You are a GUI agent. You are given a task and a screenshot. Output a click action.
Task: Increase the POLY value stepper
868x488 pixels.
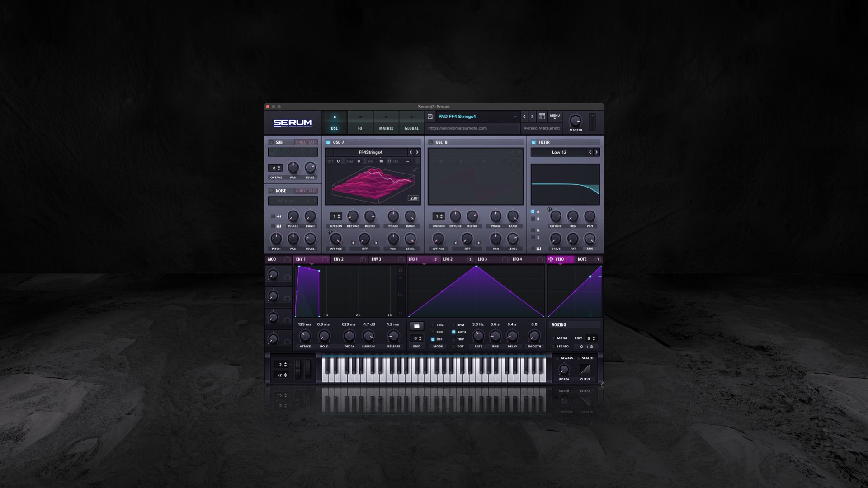pos(593,336)
